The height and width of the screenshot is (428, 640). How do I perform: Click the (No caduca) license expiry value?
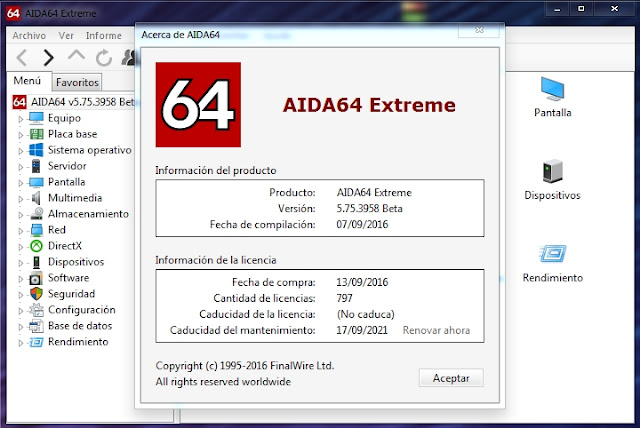tap(366, 314)
